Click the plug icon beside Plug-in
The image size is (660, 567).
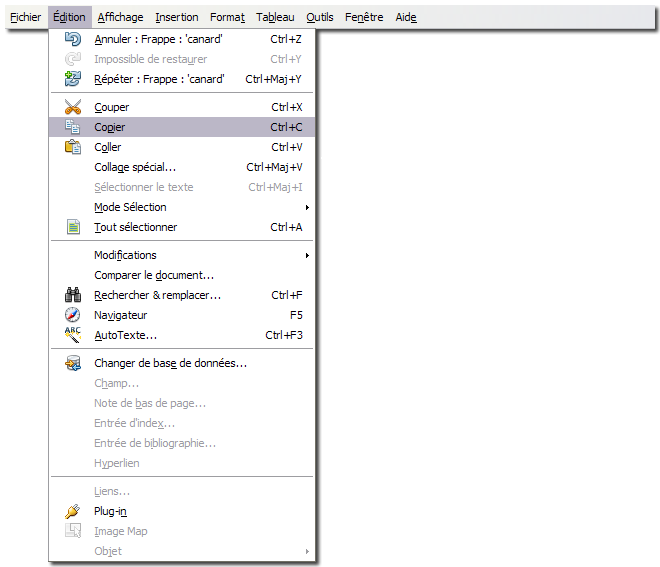73,511
